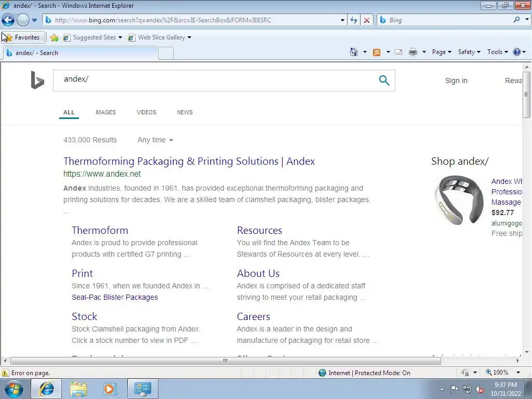Open the Any time filter dropdown
The width and height of the screenshot is (532, 399).
pos(155,140)
